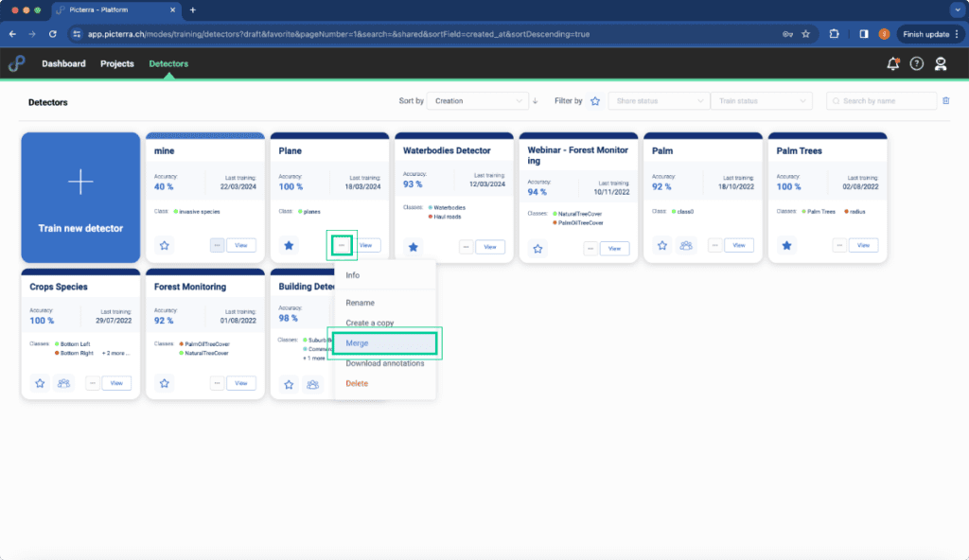Open the Projects navigation tab
Screen dimensions: 969x560
tap(116, 63)
